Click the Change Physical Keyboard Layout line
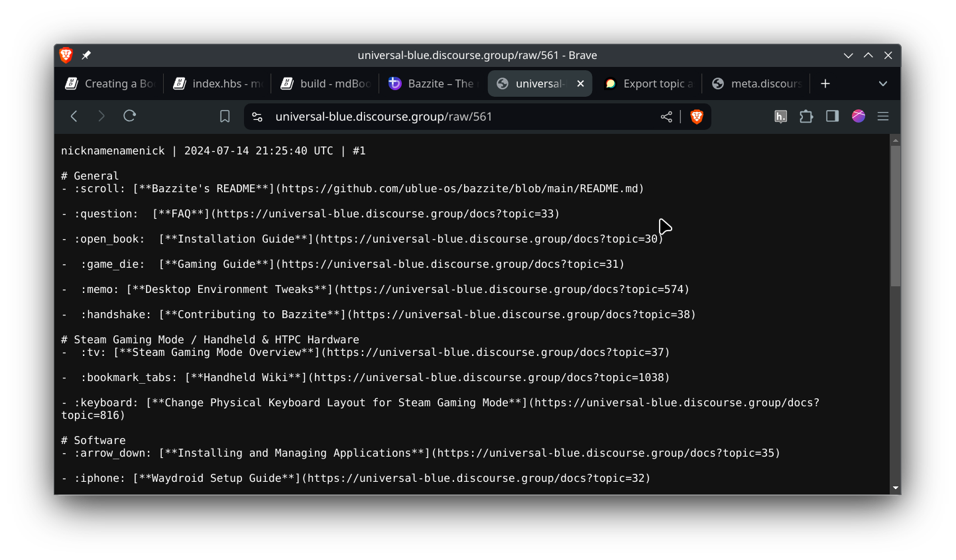This screenshot has height=560, width=956. pos(440,409)
